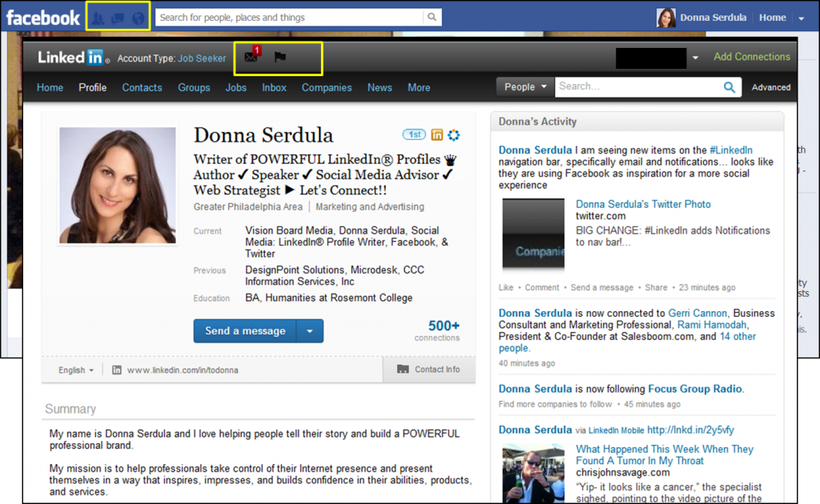Click Send a message under activity post

[602, 287]
